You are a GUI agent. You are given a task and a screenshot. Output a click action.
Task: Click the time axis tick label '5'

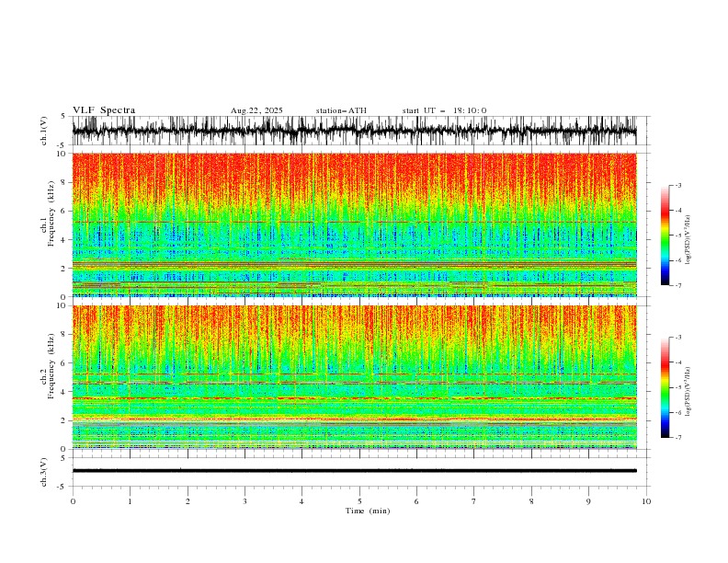point(359,501)
